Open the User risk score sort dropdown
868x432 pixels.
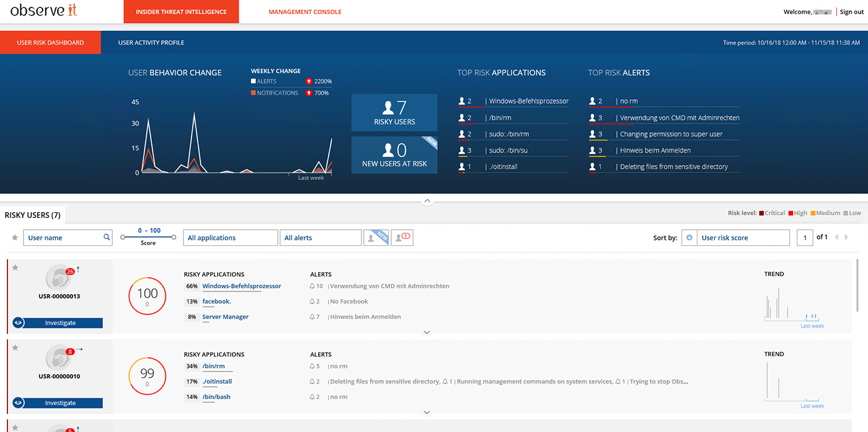(743, 238)
